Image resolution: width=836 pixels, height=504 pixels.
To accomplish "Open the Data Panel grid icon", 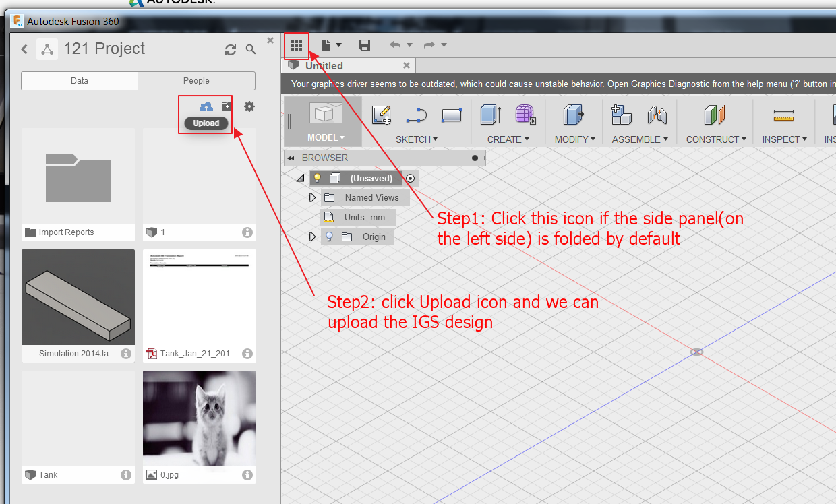I will pos(297,44).
